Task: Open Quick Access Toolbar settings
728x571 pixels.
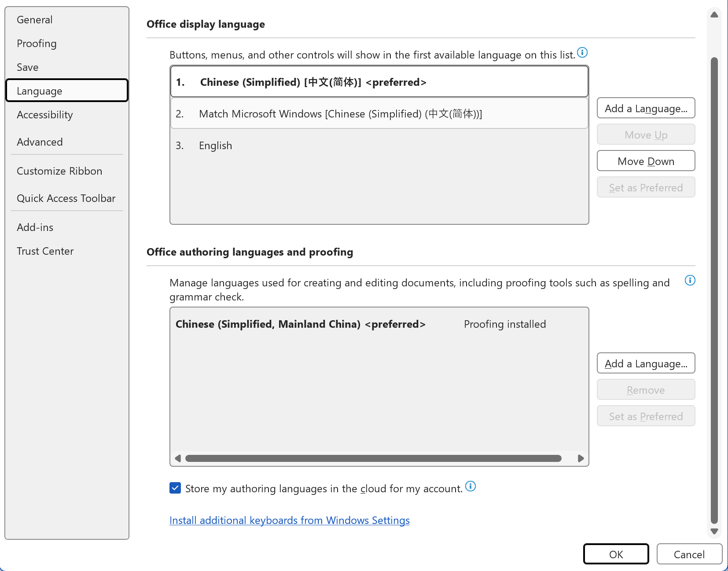Action: click(x=67, y=198)
